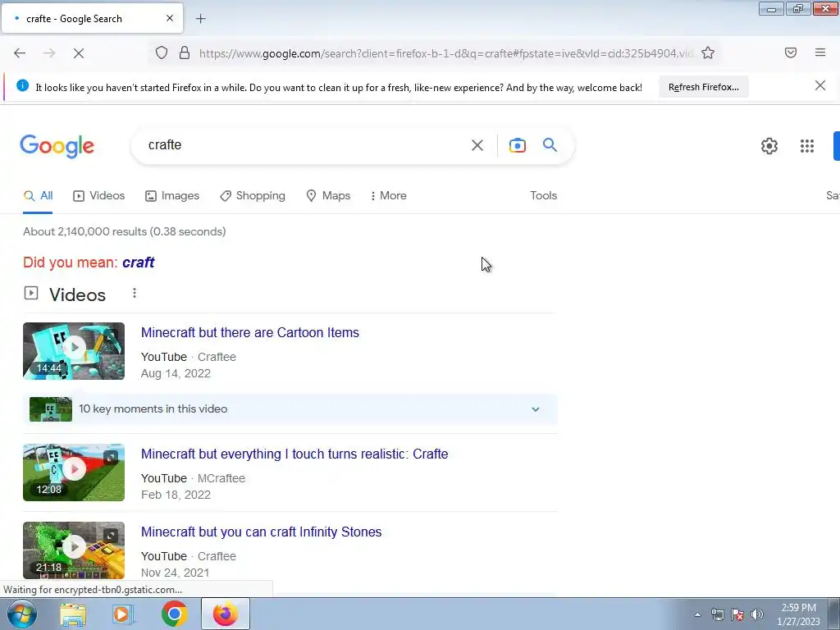Select the All results tab
Screen dimensions: 840x630
tap(38, 196)
